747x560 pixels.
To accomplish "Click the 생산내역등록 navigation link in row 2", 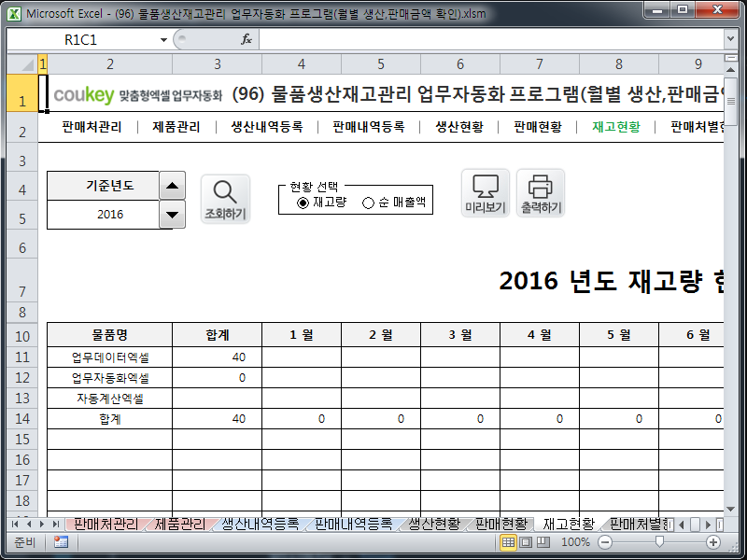I will (x=267, y=127).
